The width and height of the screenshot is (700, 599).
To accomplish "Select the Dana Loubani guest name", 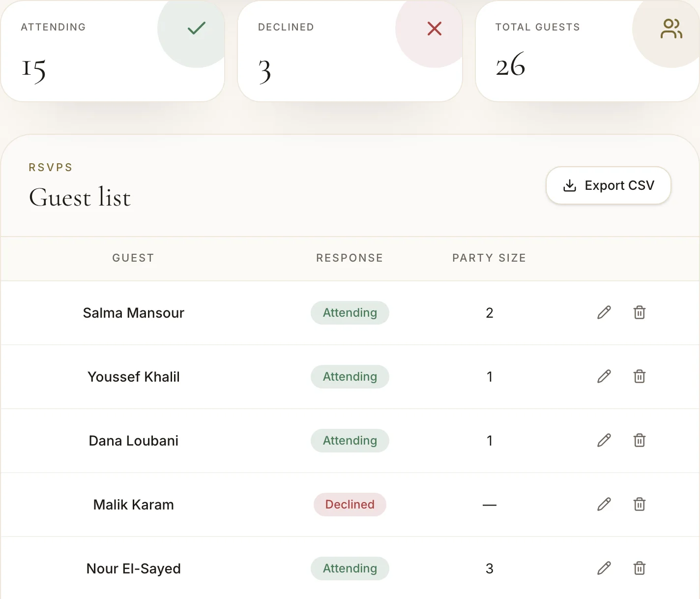I will point(134,441).
